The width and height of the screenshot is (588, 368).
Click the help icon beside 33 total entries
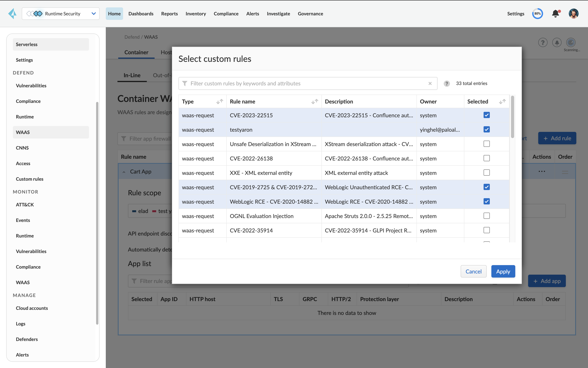coord(447,83)
